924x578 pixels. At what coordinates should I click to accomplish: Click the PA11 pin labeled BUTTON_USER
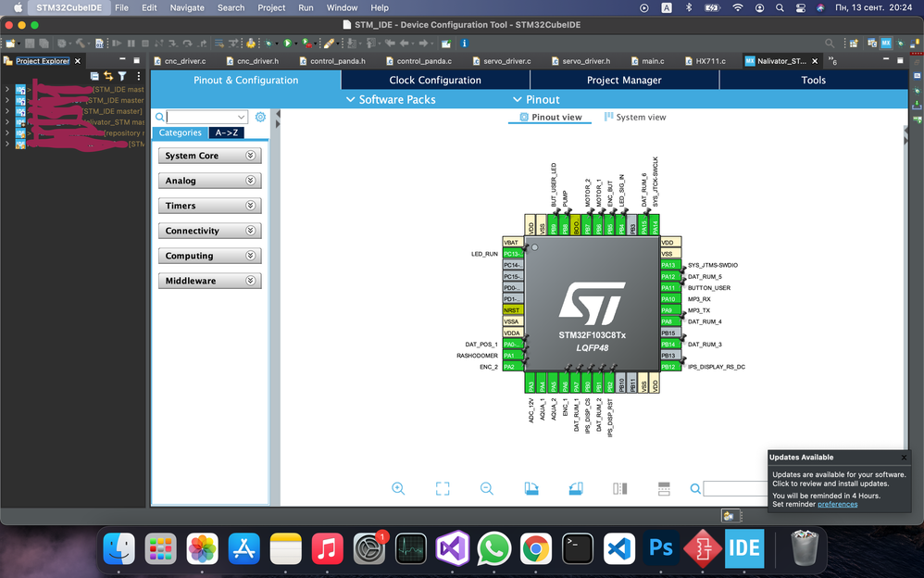coord(670,288)
